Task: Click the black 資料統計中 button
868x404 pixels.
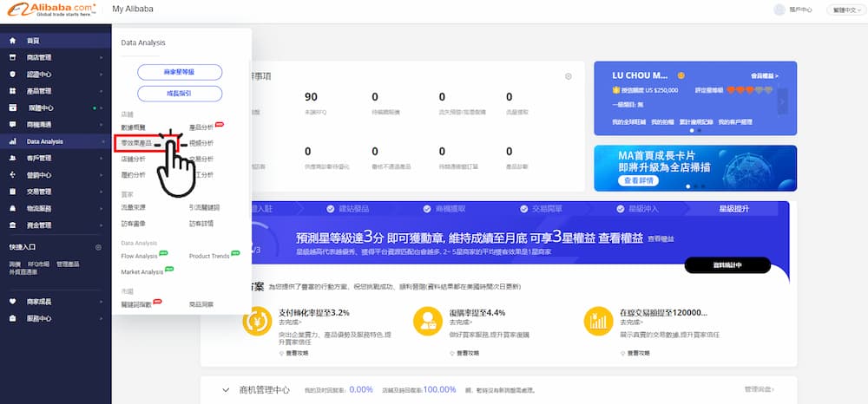Action: [727, 265]
